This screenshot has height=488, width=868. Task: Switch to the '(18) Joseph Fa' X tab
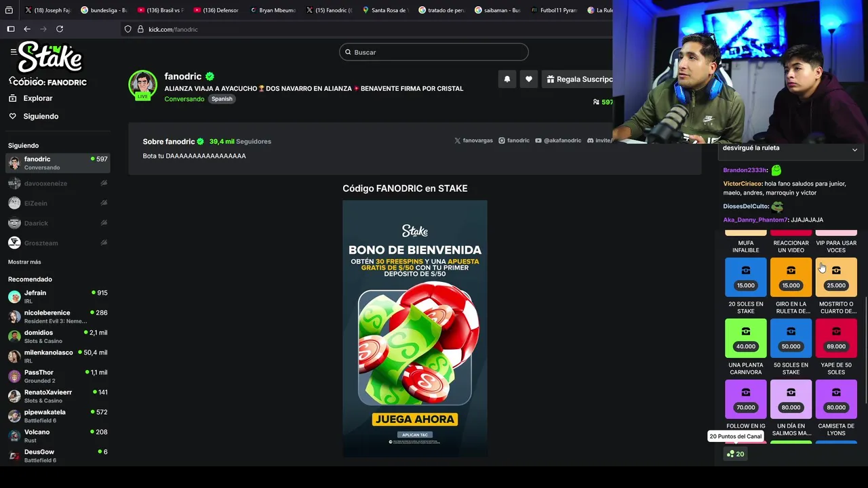coord(47,10)
